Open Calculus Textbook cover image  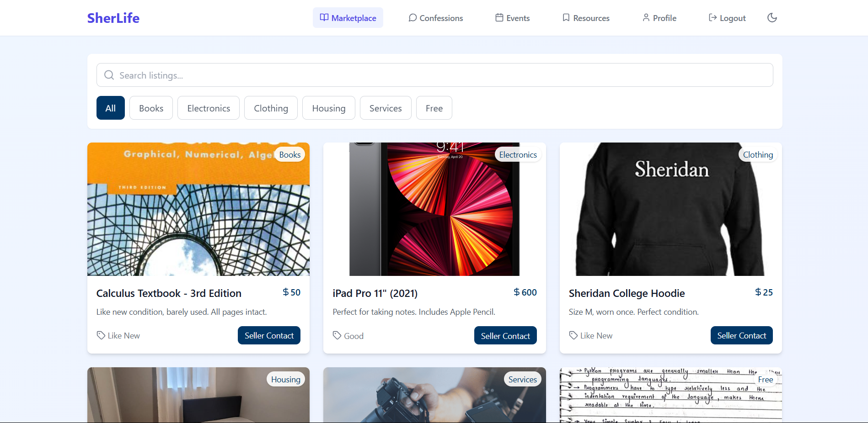point(198,209)
